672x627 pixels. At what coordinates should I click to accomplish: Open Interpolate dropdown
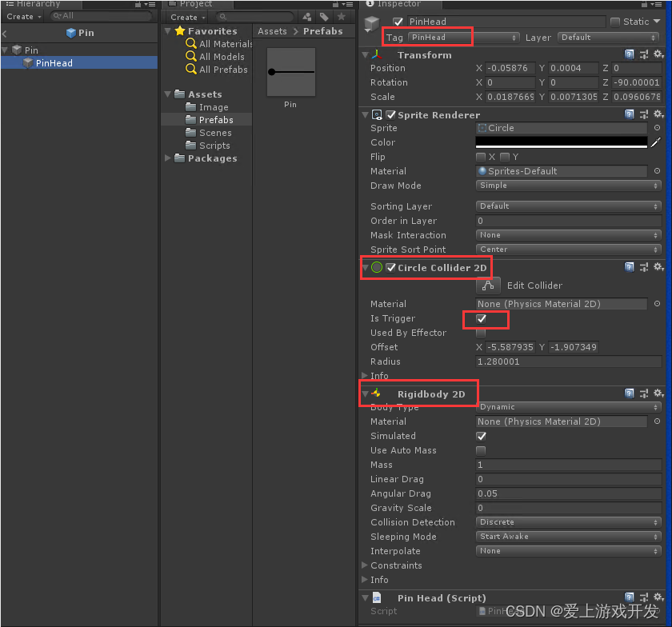pyautogui.click(x=568, y=551)
